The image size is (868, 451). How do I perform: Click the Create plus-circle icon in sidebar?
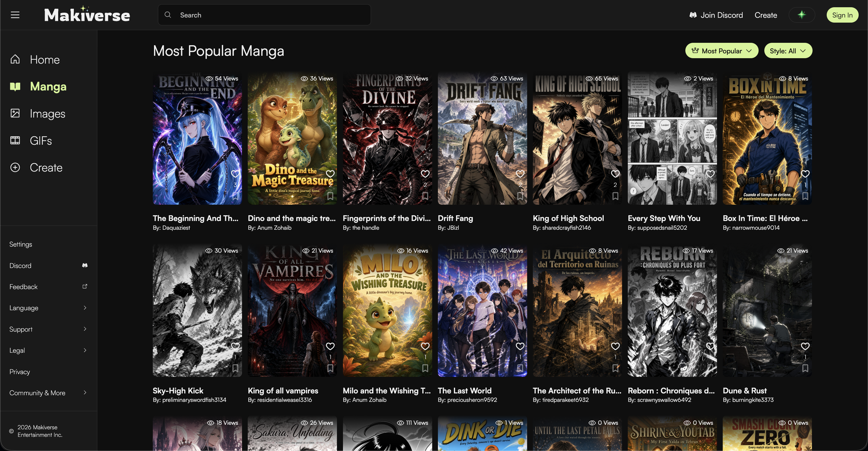pyautogui.click(x=15, y=168)
